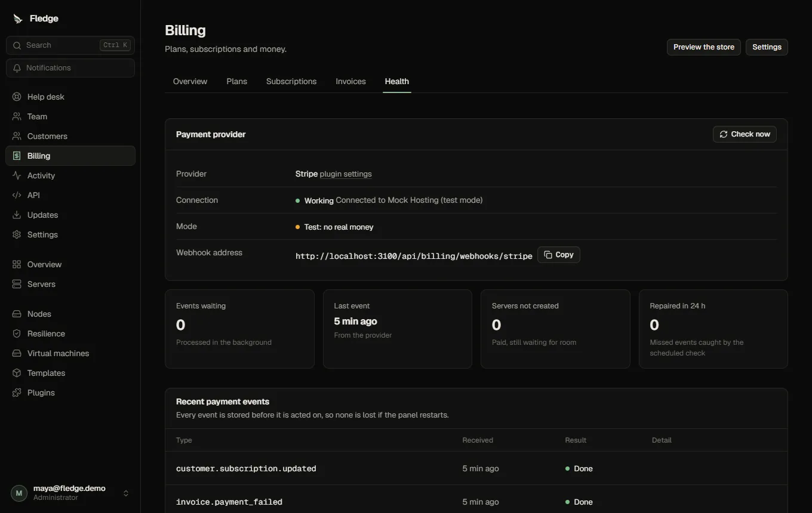Go to Updates in sidebar

click(x=70, y=215)
